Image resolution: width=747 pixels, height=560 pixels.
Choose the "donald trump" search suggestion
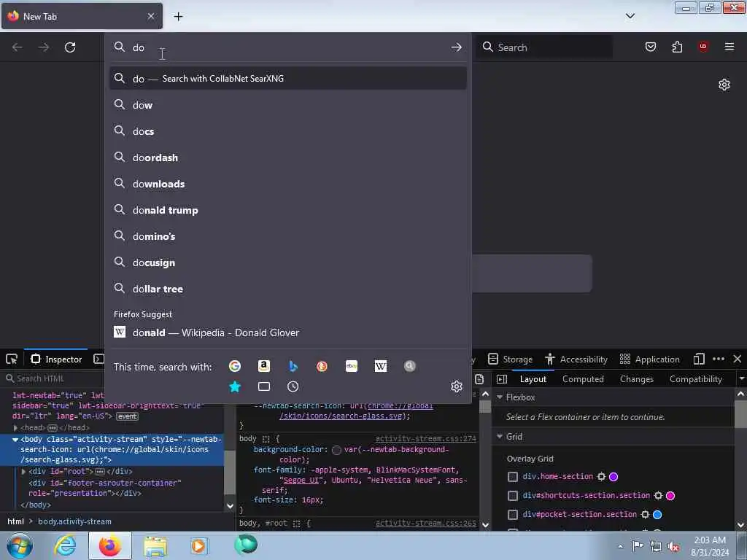[x=287, y=210]
